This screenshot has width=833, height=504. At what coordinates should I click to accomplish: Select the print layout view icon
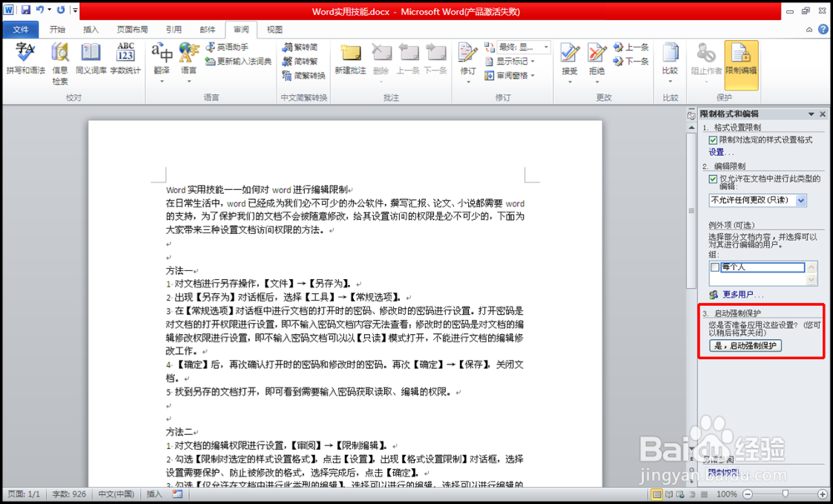pyautogui.click(x=658, y=495)
